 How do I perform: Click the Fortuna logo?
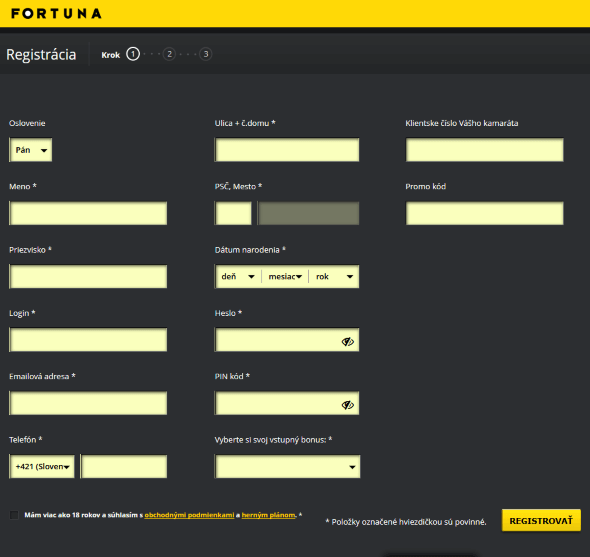(x=56, y=14)
